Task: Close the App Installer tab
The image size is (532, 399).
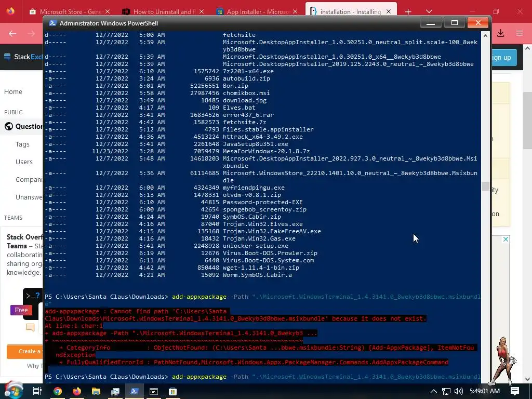Action: click(x=295, y=11)
